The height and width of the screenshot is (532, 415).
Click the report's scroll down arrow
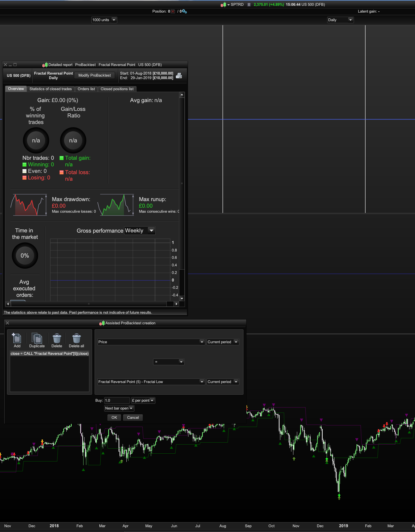(x=182, y=298)
